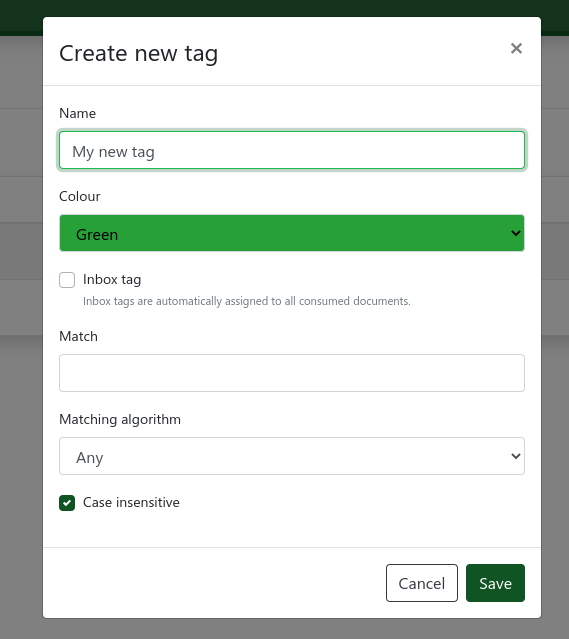This screenshot has width=569, height=639.
Task: Close the Create new tag dialog
Action: click(516, 48)
